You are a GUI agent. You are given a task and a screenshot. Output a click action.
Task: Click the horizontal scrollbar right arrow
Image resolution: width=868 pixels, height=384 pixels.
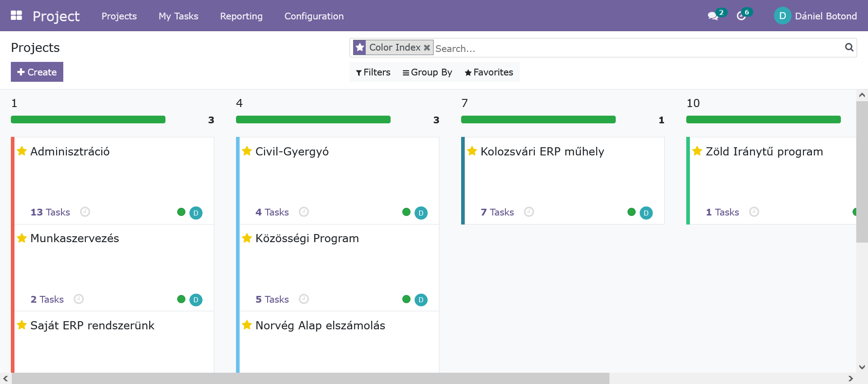pos(850,378)
